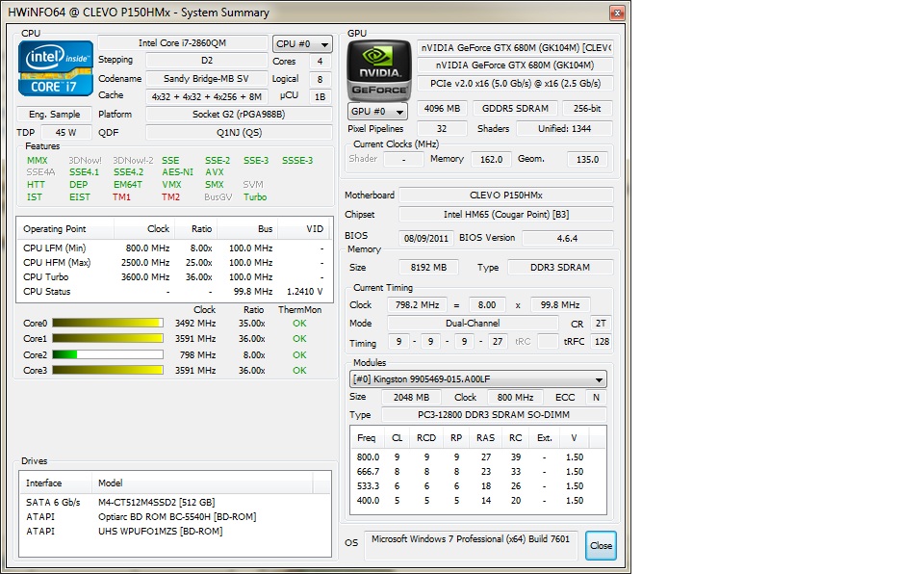Select the SATA 6 Gb/s drive row
The height and width of the screenshot is (574, 924).
point(174,502)
